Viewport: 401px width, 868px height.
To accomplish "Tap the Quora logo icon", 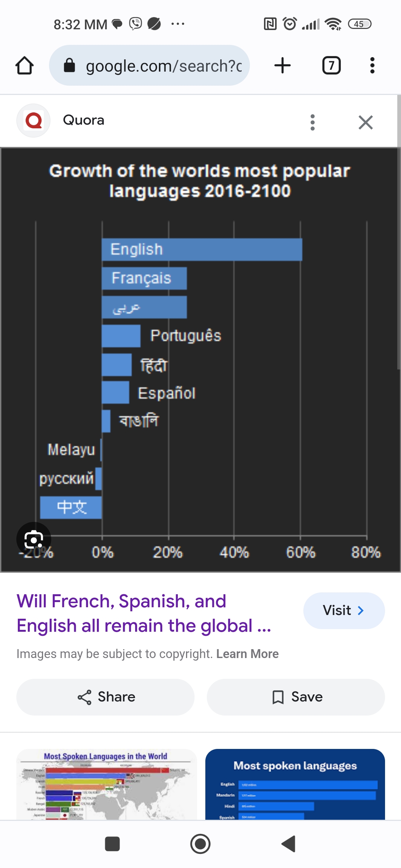I will (33, 121).
